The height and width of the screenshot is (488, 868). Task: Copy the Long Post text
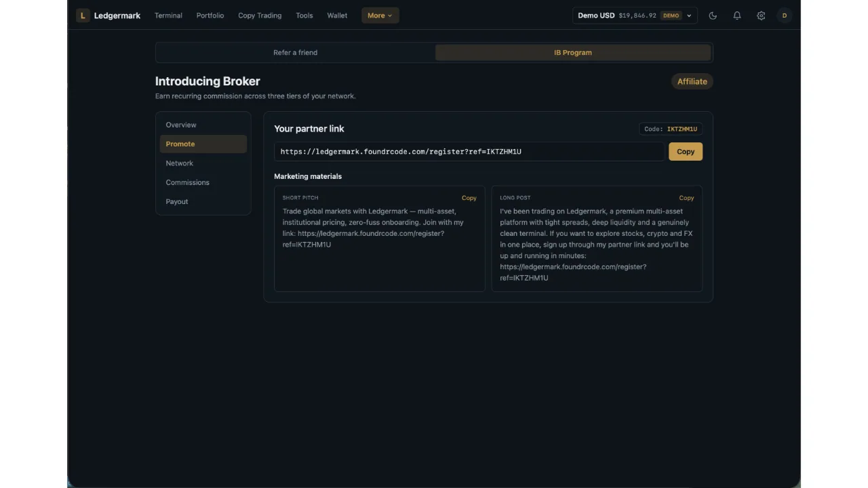click(686, 198)
